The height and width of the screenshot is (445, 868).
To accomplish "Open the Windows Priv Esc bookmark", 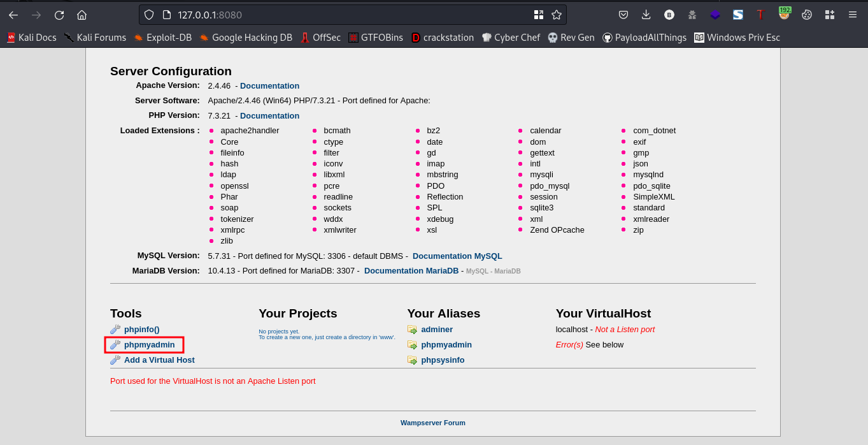I will click(x=737, y=38).
